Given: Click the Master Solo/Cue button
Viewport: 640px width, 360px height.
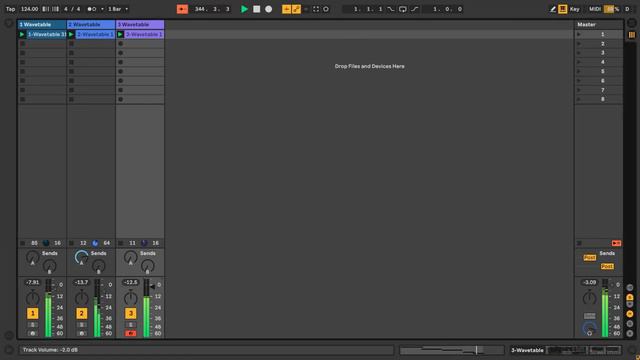Looking at the screenshot, I should pos(589,316).
